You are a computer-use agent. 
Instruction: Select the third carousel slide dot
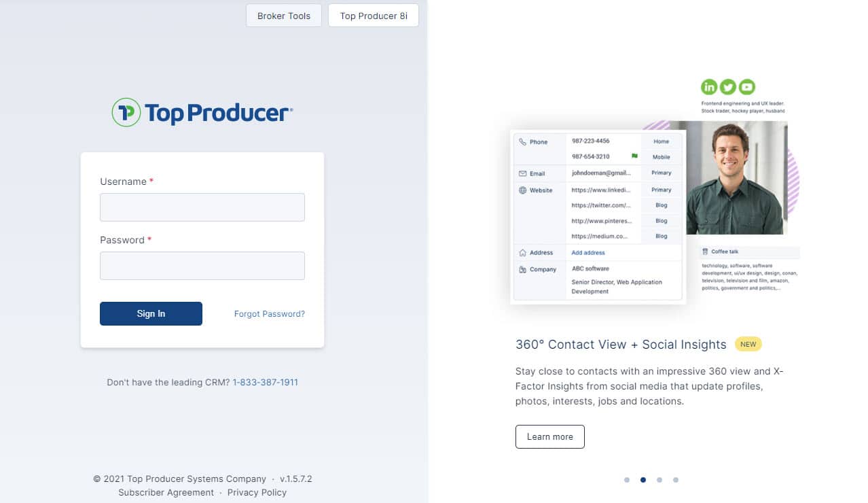pyautogui.click(x=659, y=480)
